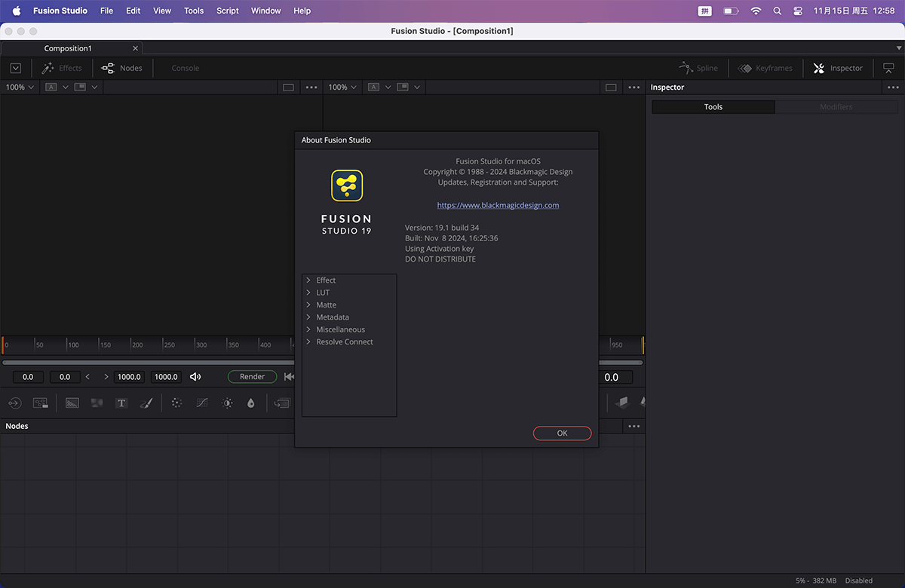This screenshot has height=588, width=905.
Task: Step back one frame with left arrow
Action: [x=87, y=377]
